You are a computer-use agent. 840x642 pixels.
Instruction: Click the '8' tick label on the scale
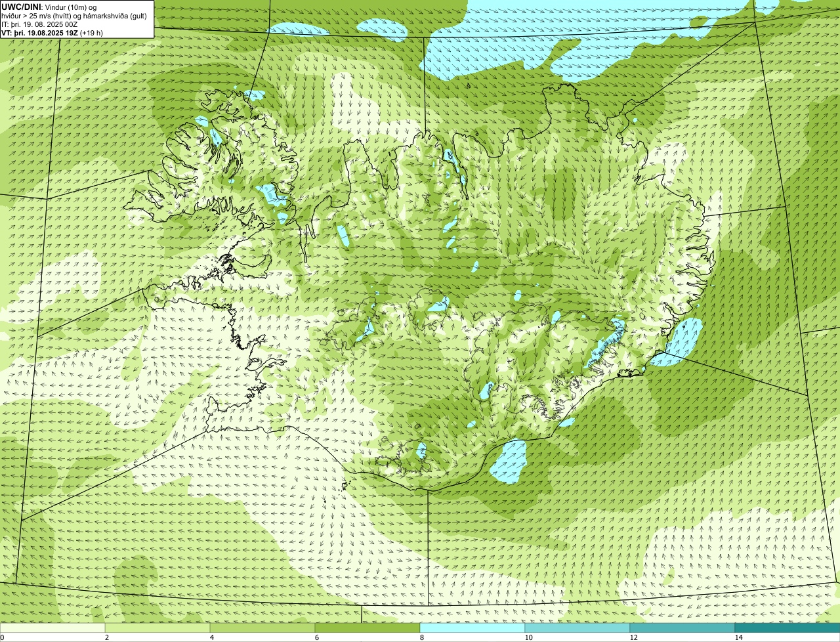(x=421, y=637)
